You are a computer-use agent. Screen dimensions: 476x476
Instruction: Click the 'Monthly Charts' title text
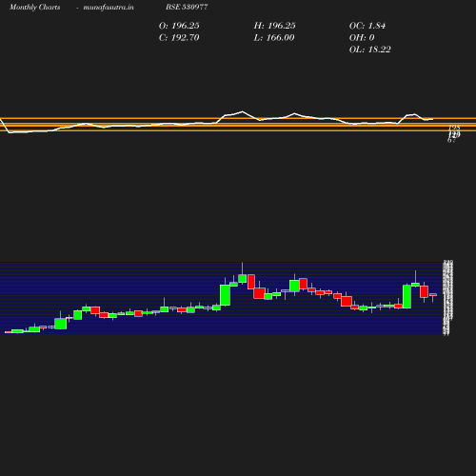(34, 7)
